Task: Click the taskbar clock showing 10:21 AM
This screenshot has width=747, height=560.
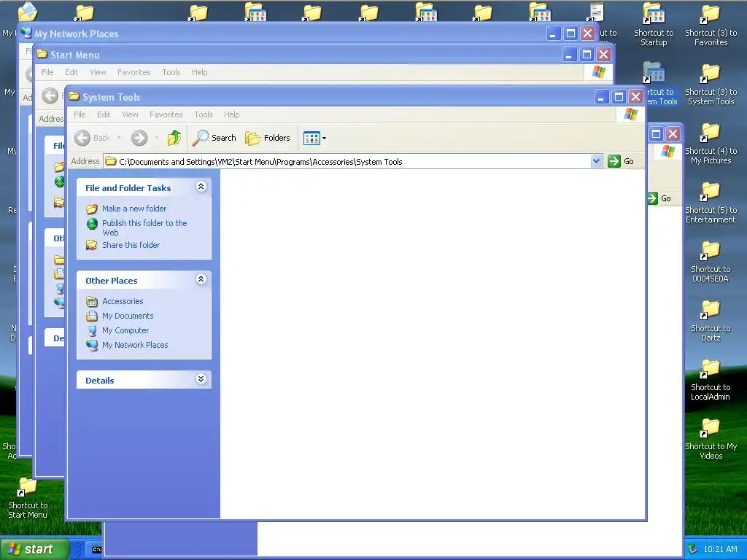Action: (720, 550)
